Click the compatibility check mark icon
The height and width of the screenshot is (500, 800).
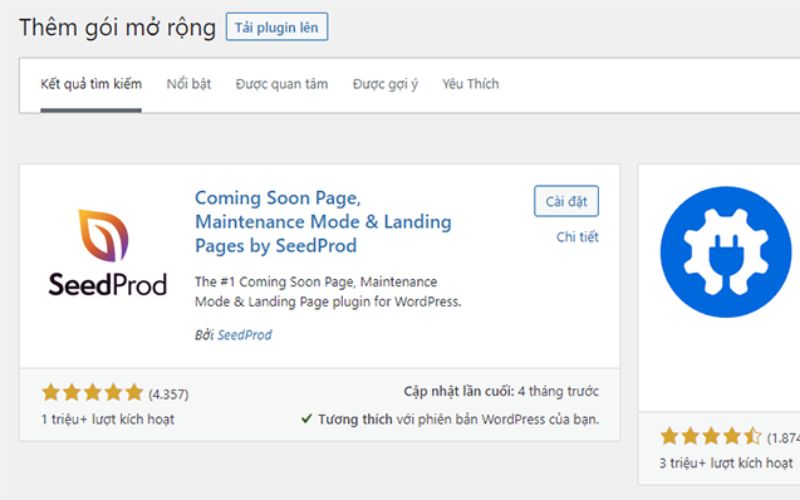click(x=306, y=419)
